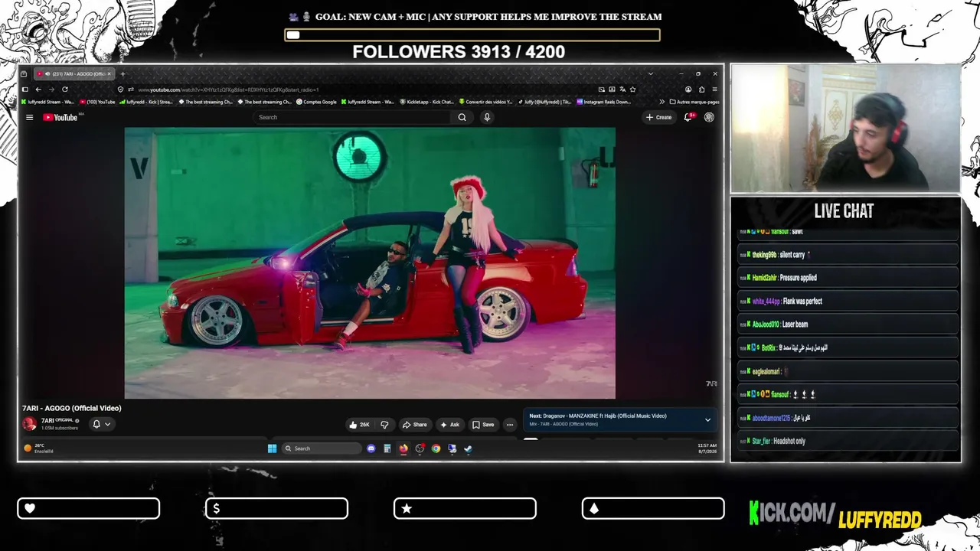Open the YouTube account avatar menu
Viewport: 980px width, 551px height.
click(709, 117)
